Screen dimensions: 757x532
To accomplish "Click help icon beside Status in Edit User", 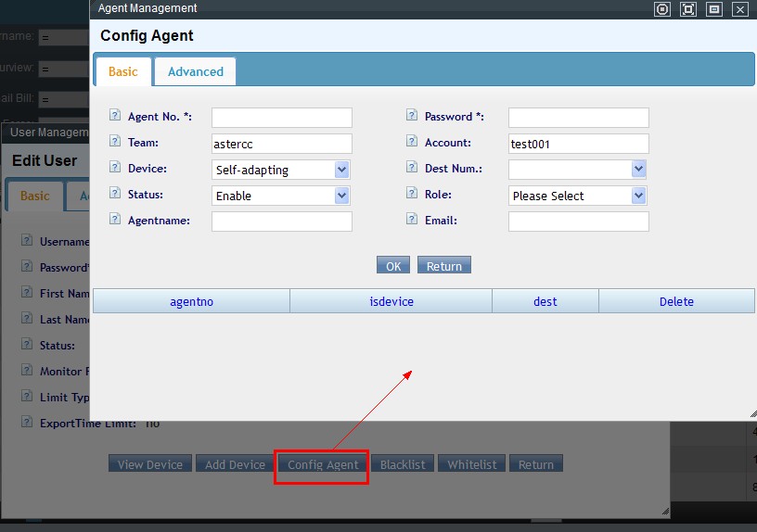I will tap(27, 344).
